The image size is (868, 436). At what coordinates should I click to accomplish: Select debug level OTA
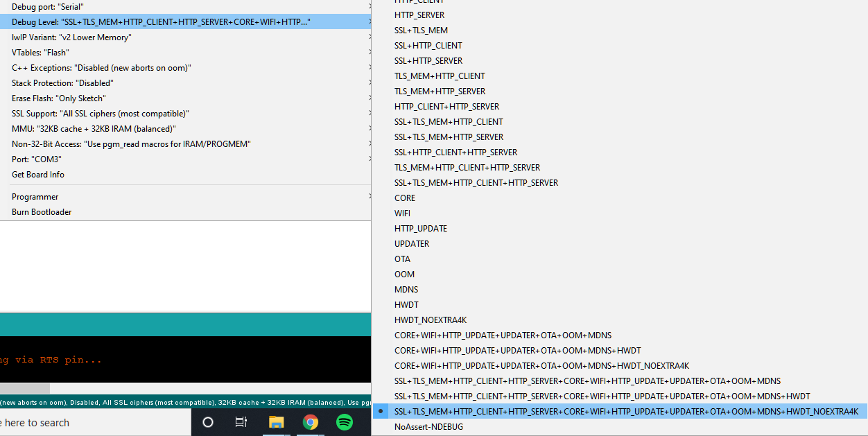tap(620, 259)
